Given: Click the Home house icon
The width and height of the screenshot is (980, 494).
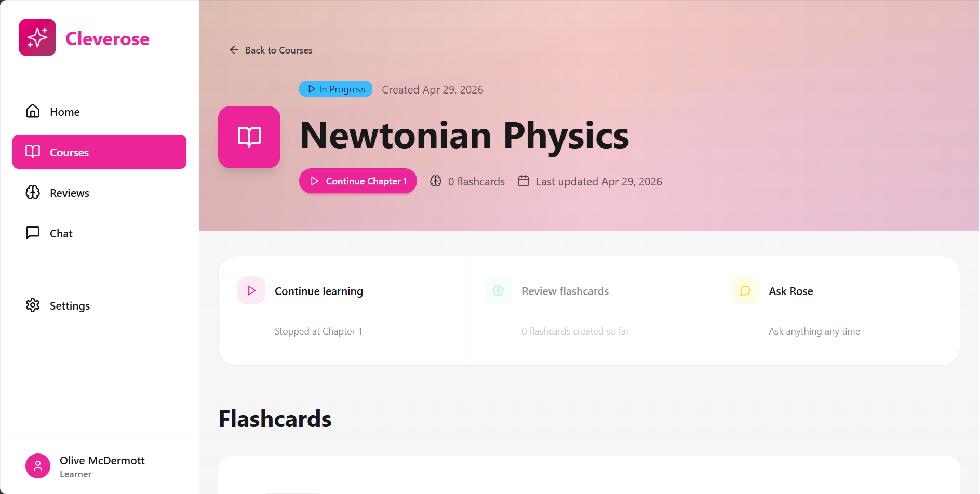Looking at the screenshot, I should click(33, 111).
